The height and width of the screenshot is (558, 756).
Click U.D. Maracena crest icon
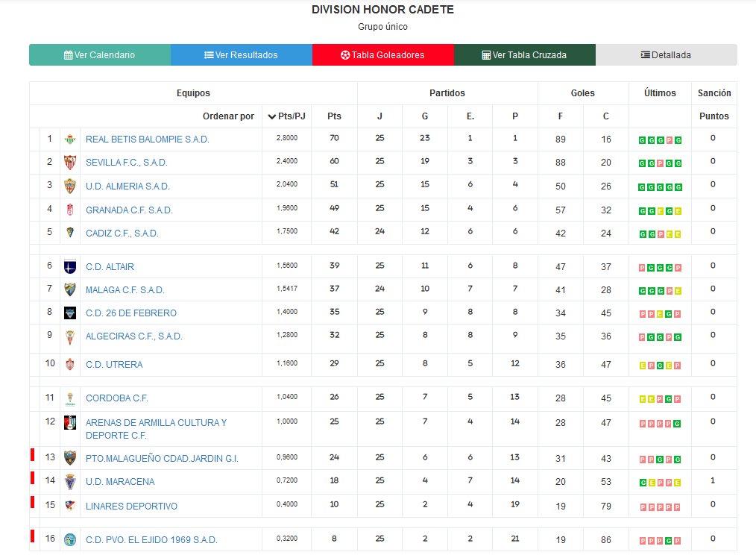70,482
